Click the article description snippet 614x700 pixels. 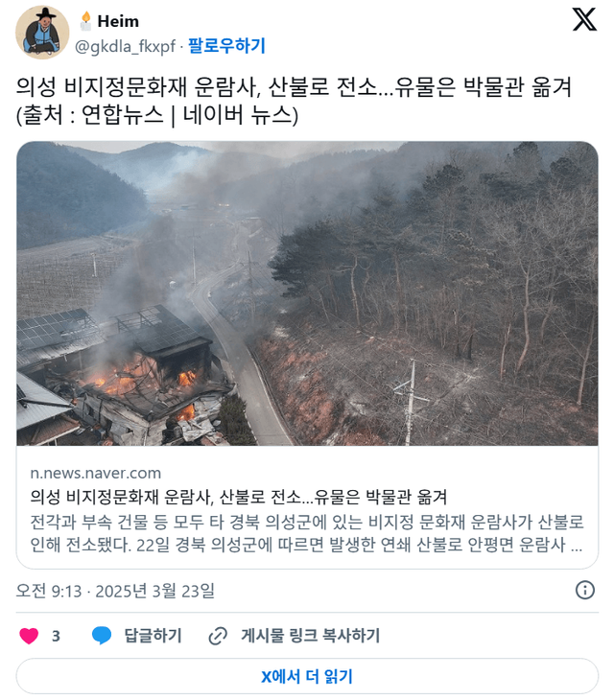point(307,533)
